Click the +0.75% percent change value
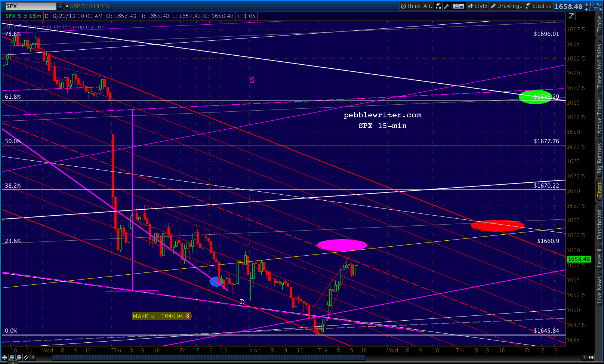604x364 pixels. (x=594, y=9)
